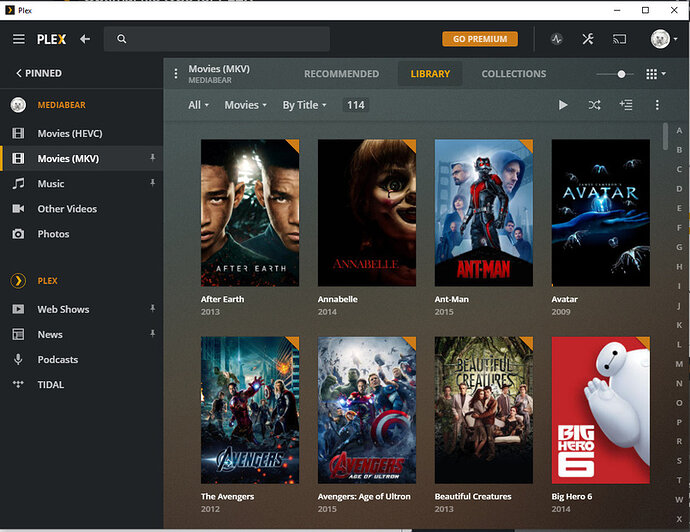Open library options three-dot menu beside Movies (MKV)
Viewport: 690px width, 532px height.
(176, 73)
